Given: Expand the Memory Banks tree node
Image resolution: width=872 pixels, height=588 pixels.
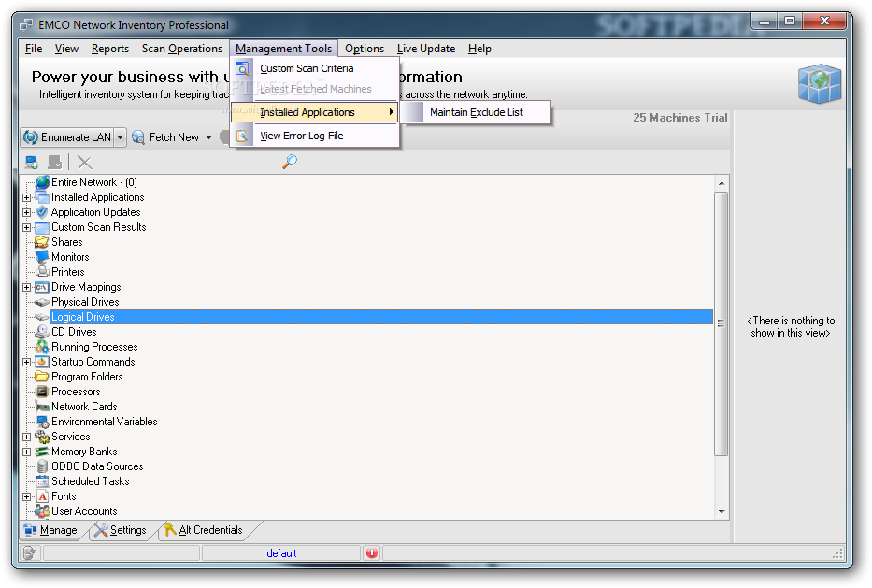Looking at the screenshot, I should point(26,452).
